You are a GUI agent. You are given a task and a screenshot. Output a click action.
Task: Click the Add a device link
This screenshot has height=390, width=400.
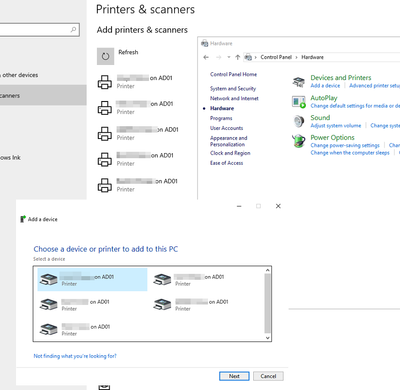click(325, 86)
